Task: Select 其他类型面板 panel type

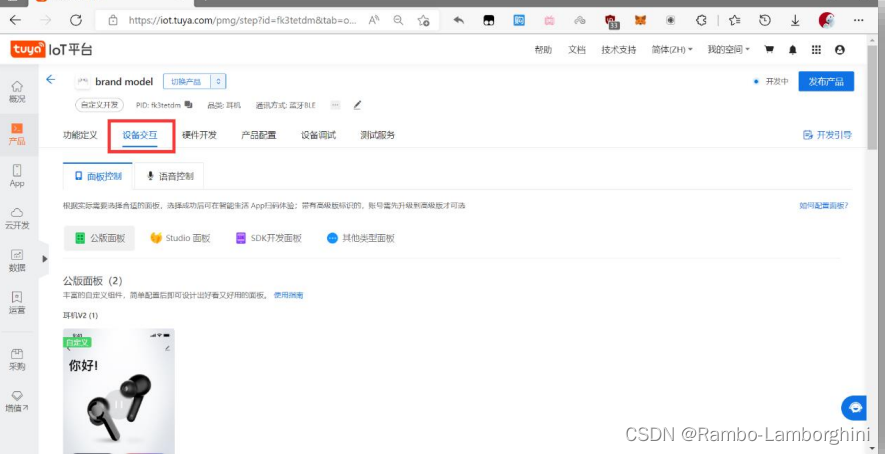Action: [361, 238]
